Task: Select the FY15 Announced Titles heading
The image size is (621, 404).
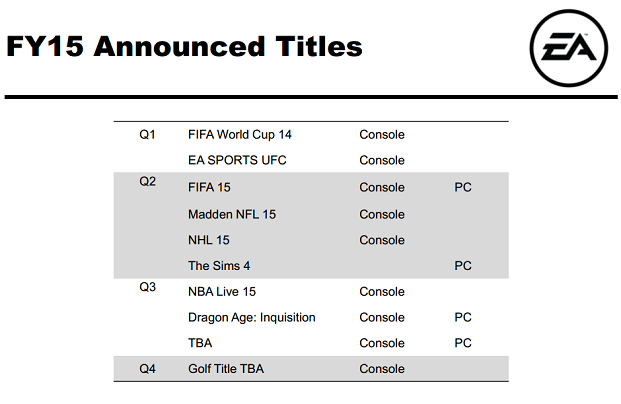Action: click(184, 46)
